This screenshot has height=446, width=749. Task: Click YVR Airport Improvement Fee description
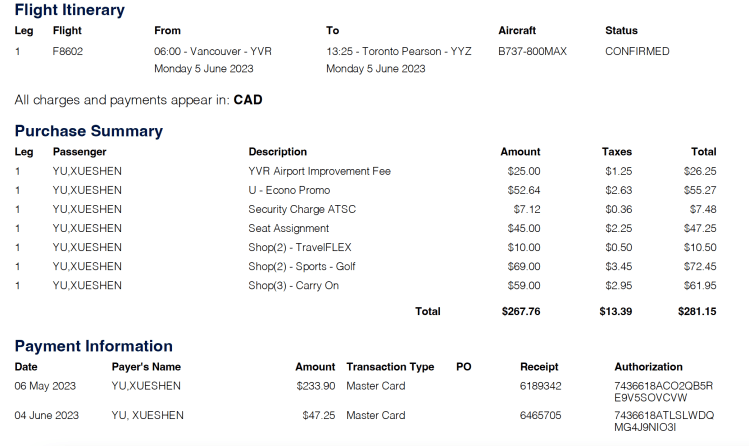[x=319, y=171]
